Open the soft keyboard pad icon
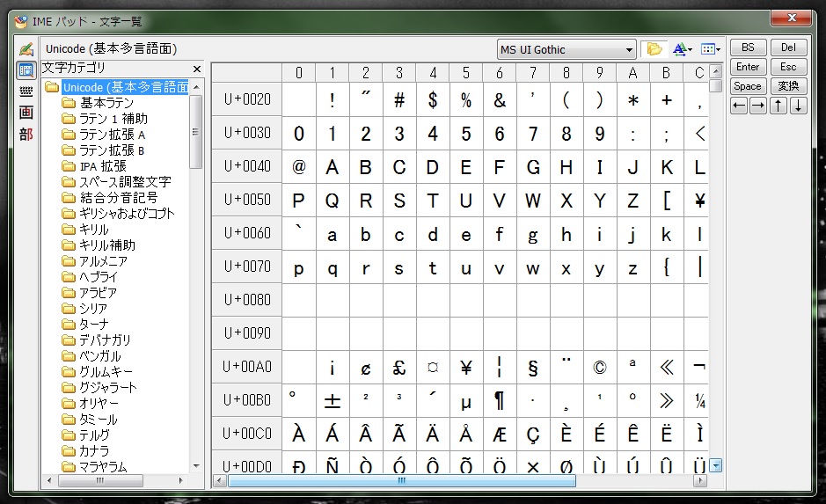This screenshot has height=504, width=826. [26, 91]
